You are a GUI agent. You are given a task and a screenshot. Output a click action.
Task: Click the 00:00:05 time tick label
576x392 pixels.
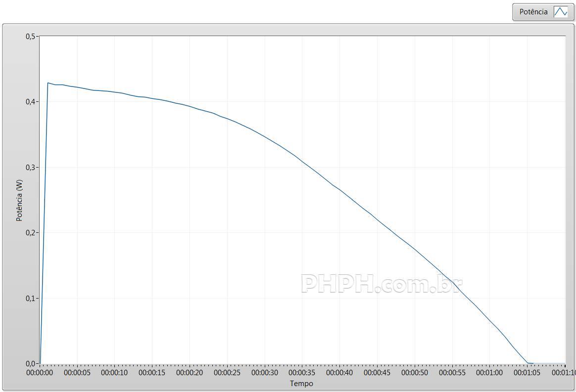tap(77, 373)
